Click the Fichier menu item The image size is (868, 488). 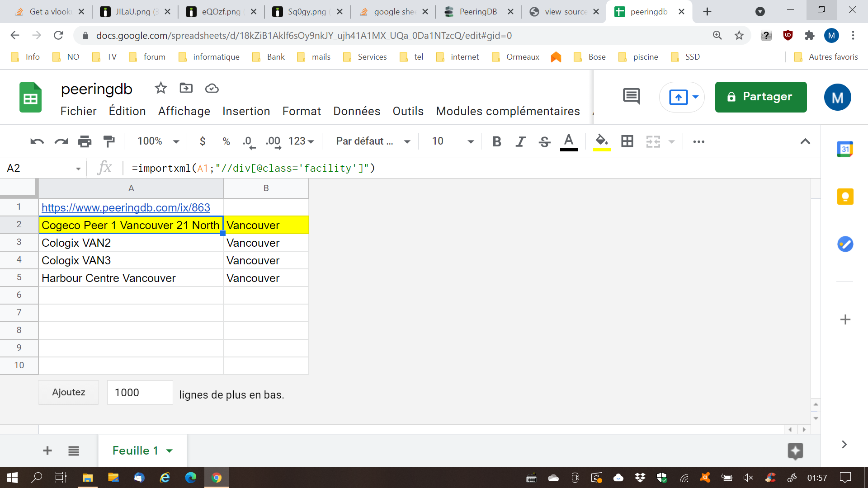78,112
